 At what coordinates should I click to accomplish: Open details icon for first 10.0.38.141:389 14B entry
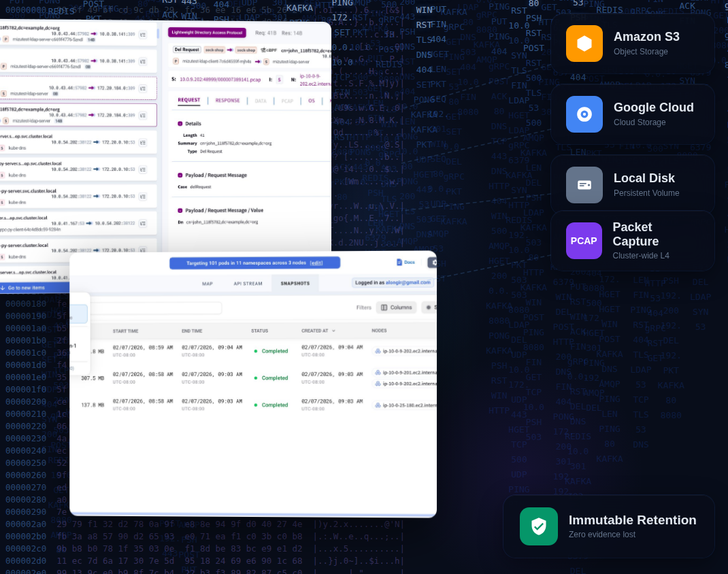[143, 34]
